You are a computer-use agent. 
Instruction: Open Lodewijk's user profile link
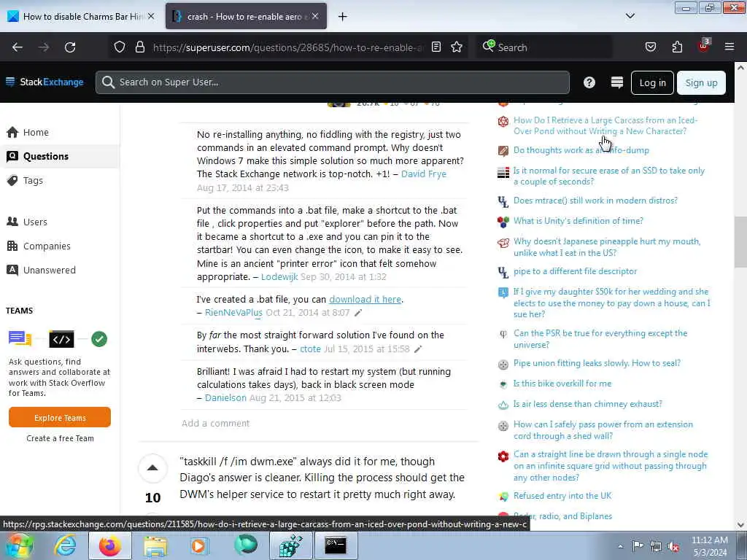[x=279, y=276]
